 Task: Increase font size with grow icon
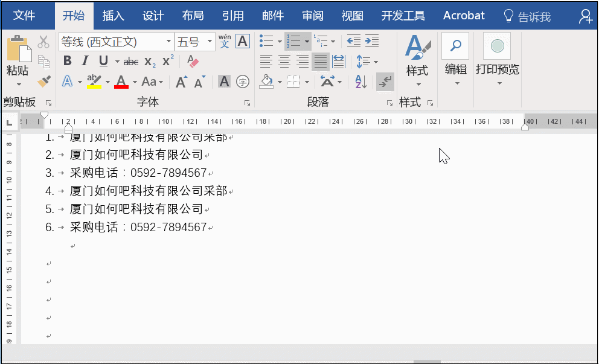click(x=182, y=81)
